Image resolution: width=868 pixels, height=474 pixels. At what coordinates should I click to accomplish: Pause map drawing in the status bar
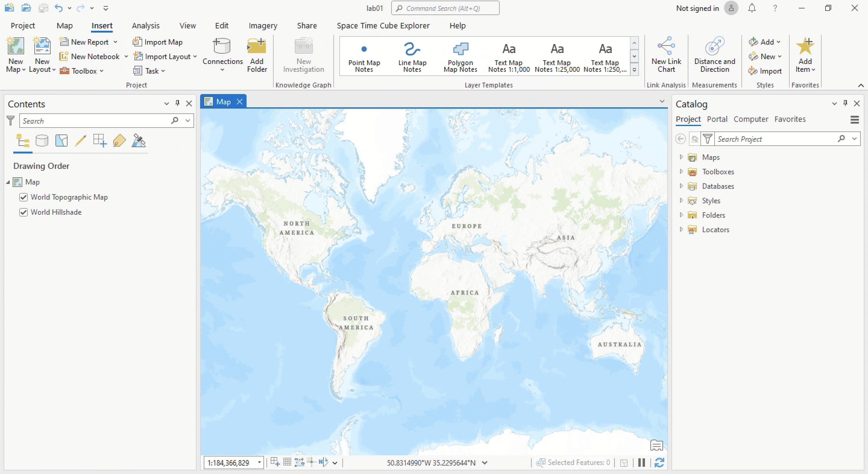point(641,462)
